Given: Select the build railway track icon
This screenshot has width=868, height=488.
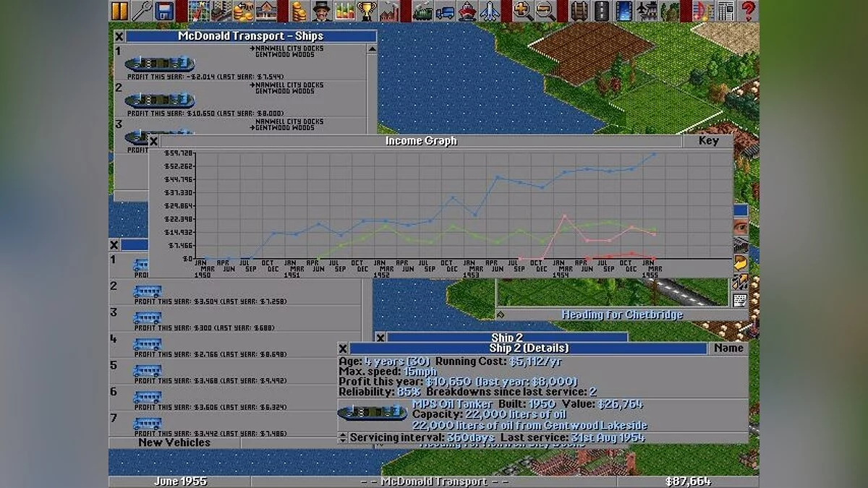Looking at the screenshot, I should pyautogui.click(x=579, y=11).
